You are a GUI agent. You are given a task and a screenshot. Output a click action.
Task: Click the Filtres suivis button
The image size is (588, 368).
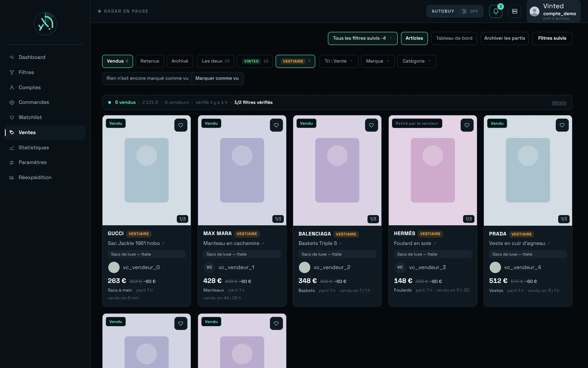click(552, 38)
